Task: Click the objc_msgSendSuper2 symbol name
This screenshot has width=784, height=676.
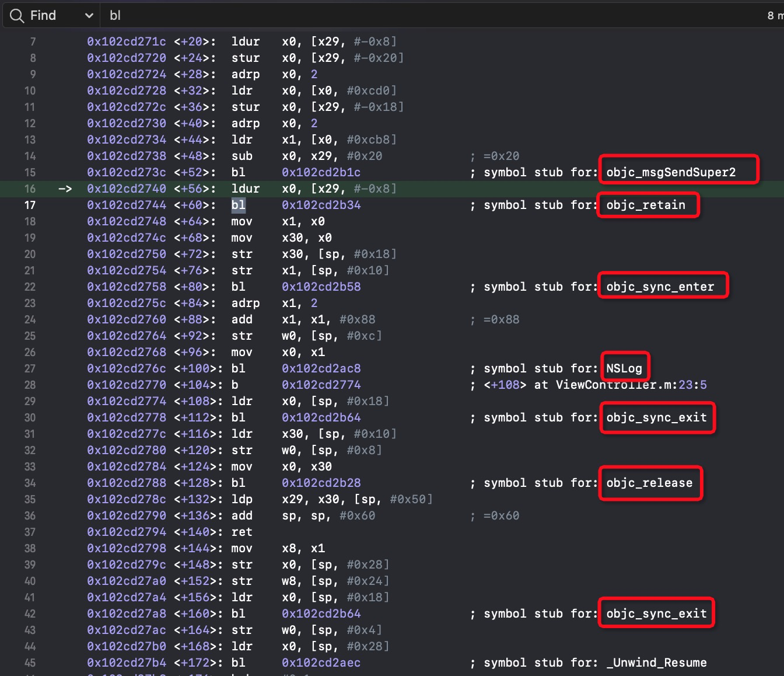Action: (671, 172)
